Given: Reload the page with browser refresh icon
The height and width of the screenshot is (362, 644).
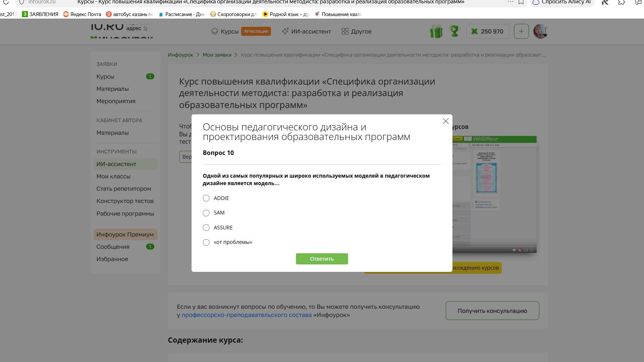Looking at the screenshot, I should click(x=6, y=2).
